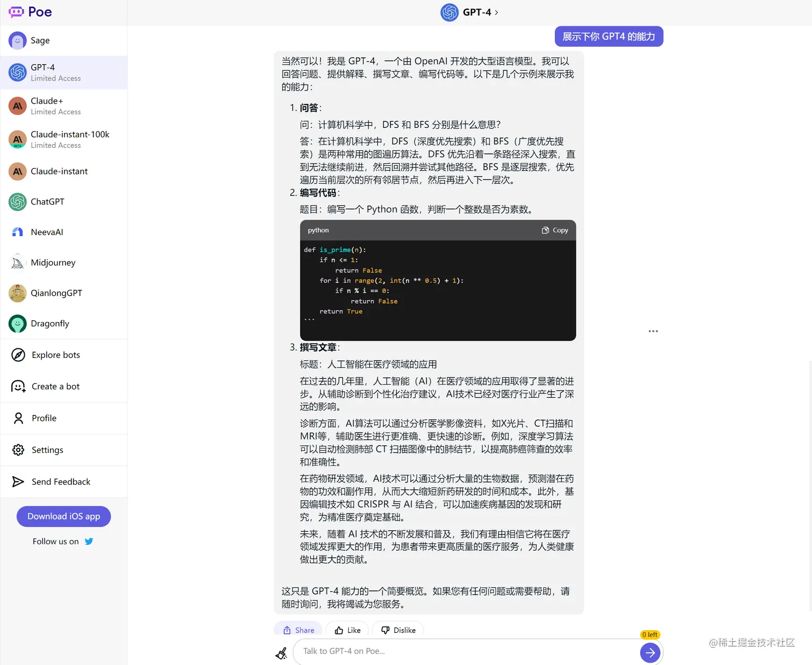Open the three-dots message options
Screen dimensions: 812x665
653,331
